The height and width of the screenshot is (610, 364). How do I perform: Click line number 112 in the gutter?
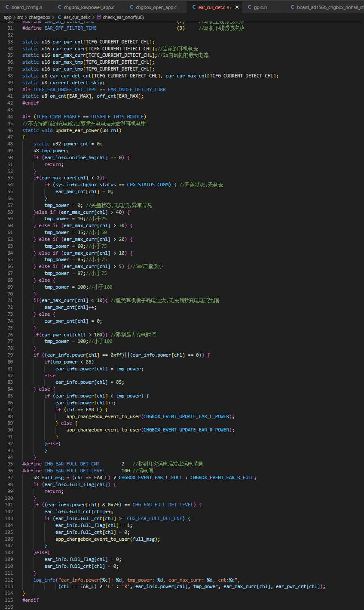point(9,580)
